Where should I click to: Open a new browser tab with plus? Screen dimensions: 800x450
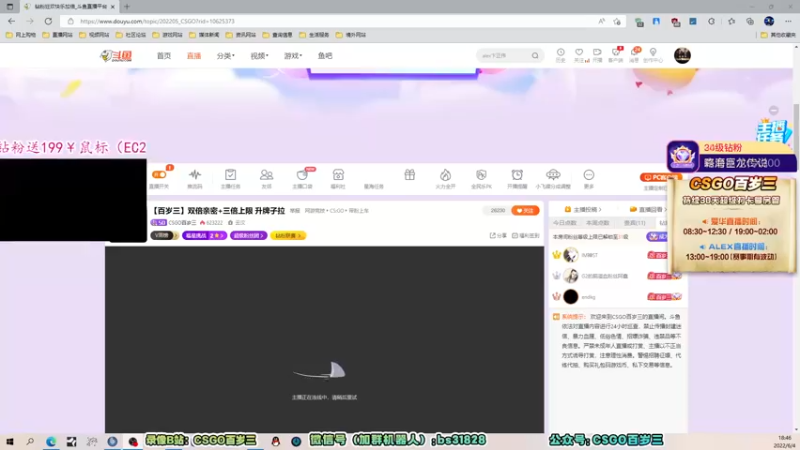pos(127,7)
